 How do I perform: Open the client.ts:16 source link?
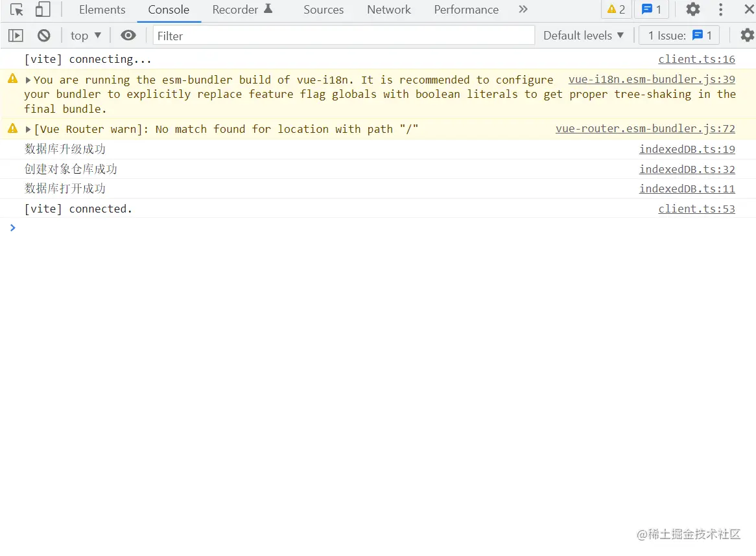[697, 59]
